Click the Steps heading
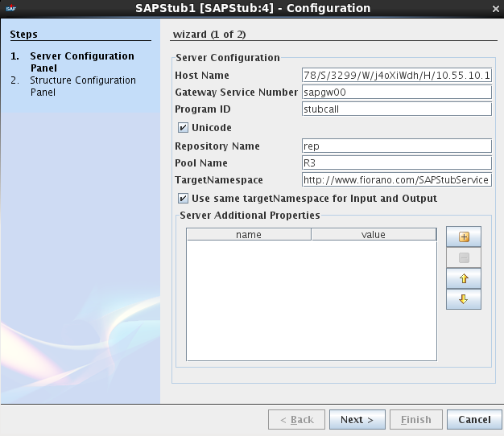 (x=24, y=35)
